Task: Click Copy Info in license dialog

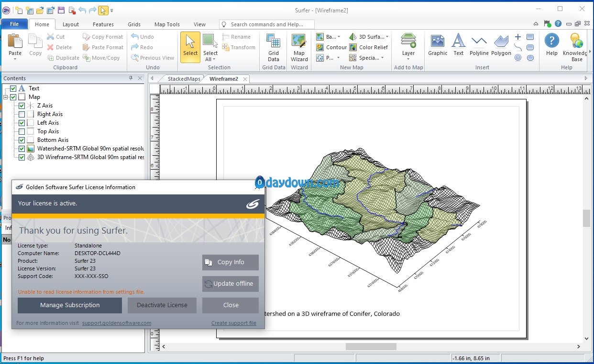Action: pyautogui.click(x=231, y=262)
